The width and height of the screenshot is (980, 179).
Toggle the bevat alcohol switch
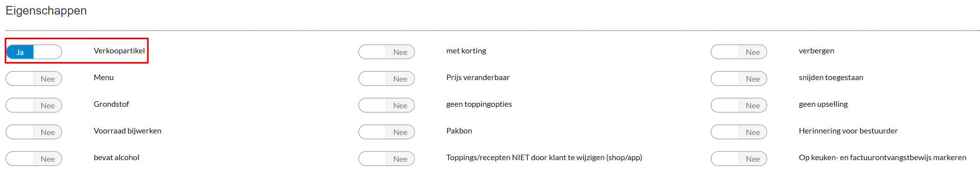[x=34, y=159]
